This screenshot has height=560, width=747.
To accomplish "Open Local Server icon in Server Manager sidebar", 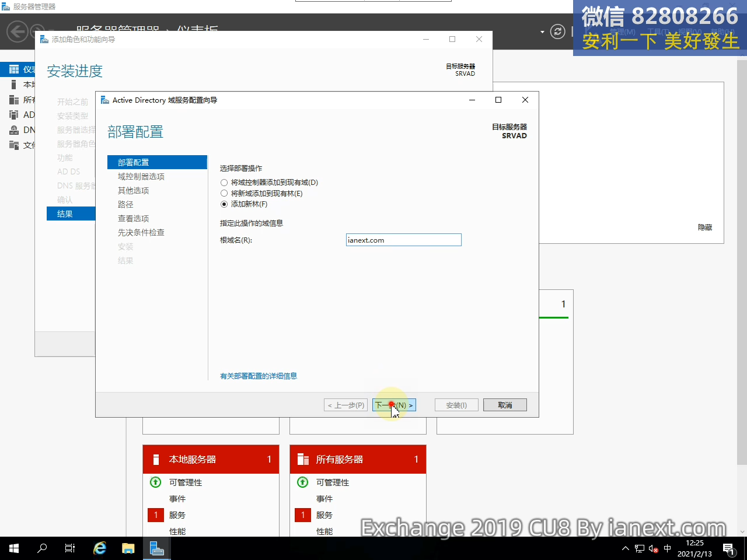I will [13, 85].
